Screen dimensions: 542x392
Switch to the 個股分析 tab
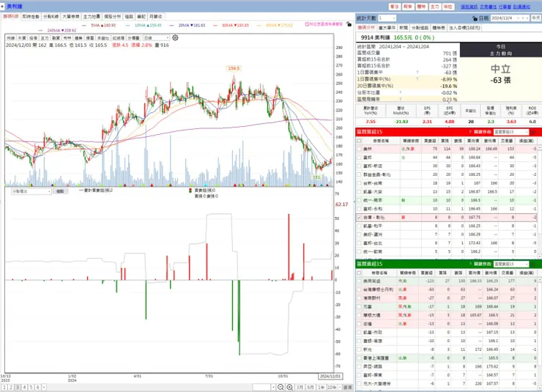113,17
